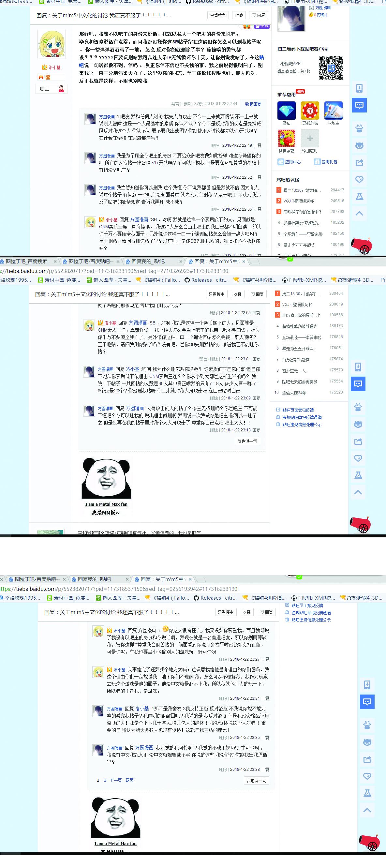Open 洛小基 username link below large avatar
This screenshot has height=868, width=386.
pyautogui.click(x=54, y=67)
